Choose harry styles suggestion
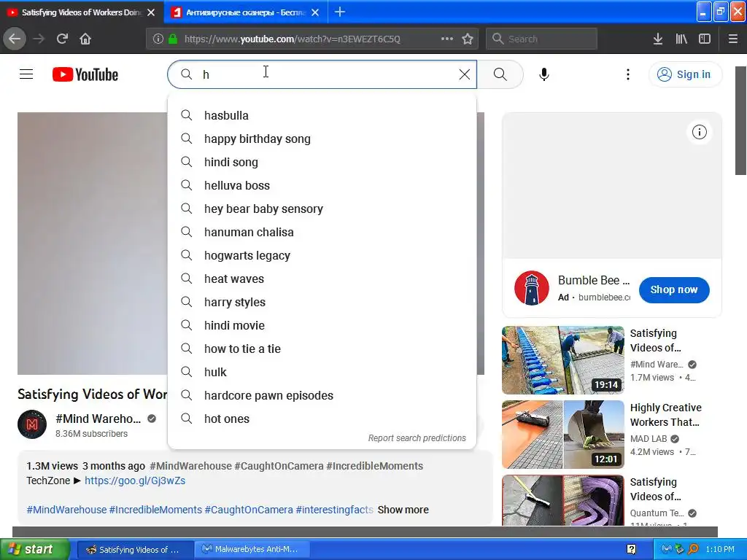This screenshot has width=747, height=560. click(x=322, y=302)
